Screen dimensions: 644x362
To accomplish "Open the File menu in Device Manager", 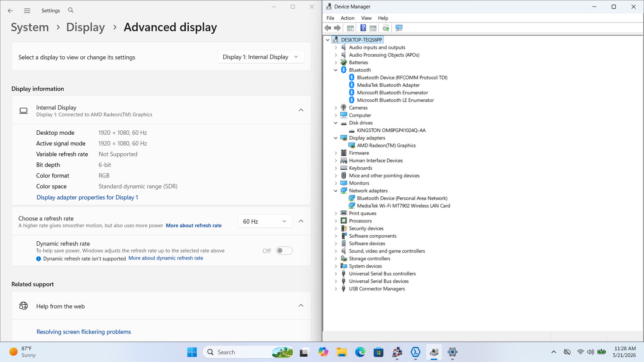I will [330, 18].
